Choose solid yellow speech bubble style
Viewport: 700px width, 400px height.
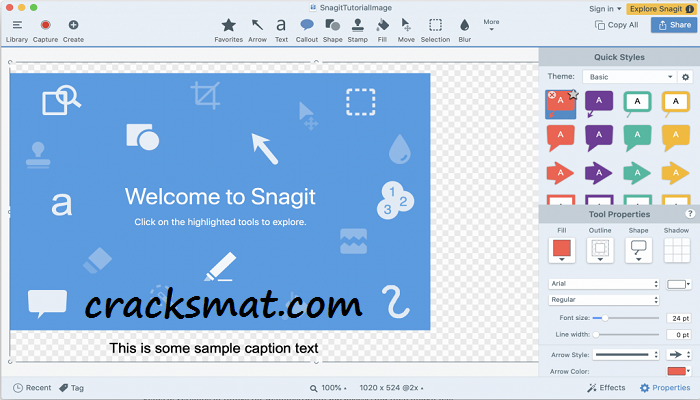click(675, 138)
